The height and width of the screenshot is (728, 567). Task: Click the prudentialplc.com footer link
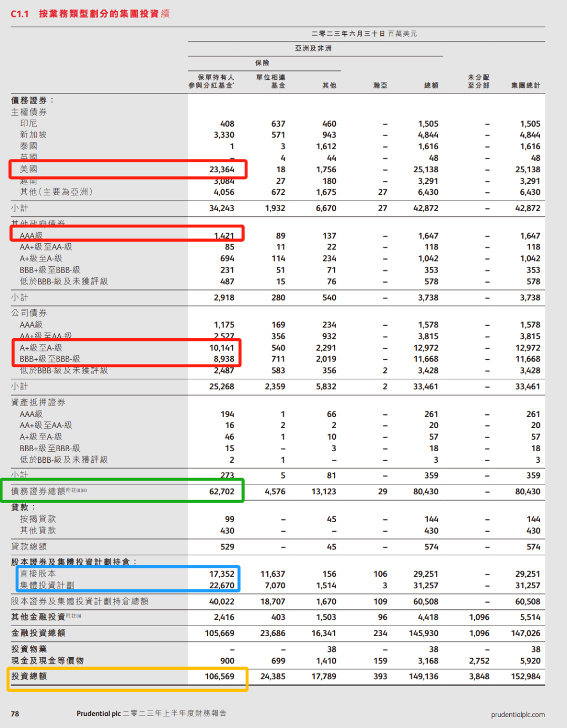518,714
